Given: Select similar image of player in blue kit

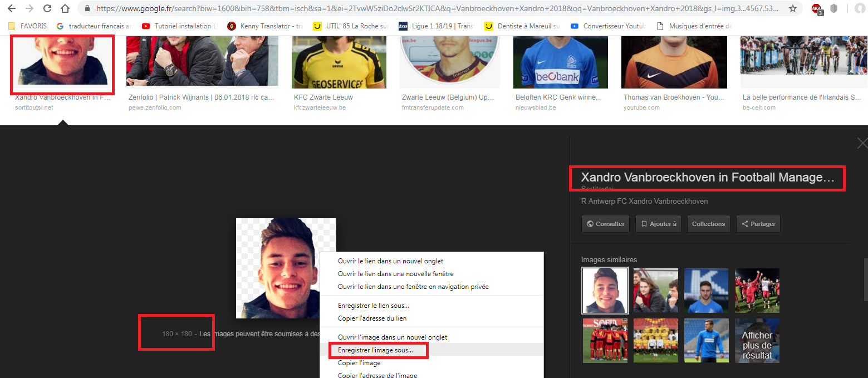Looking at the screenshot, I should (707, 291).
